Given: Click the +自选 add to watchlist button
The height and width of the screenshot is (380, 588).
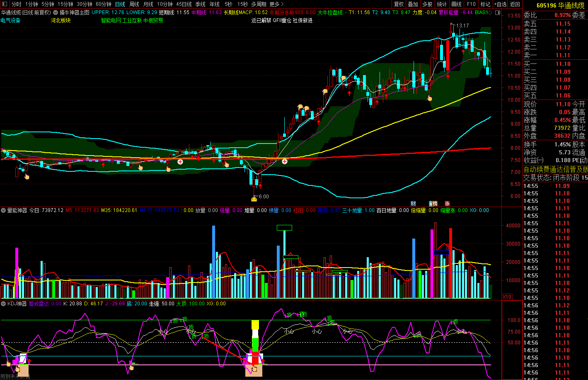Looking at the screenshot, I should (x=500, y=4).
